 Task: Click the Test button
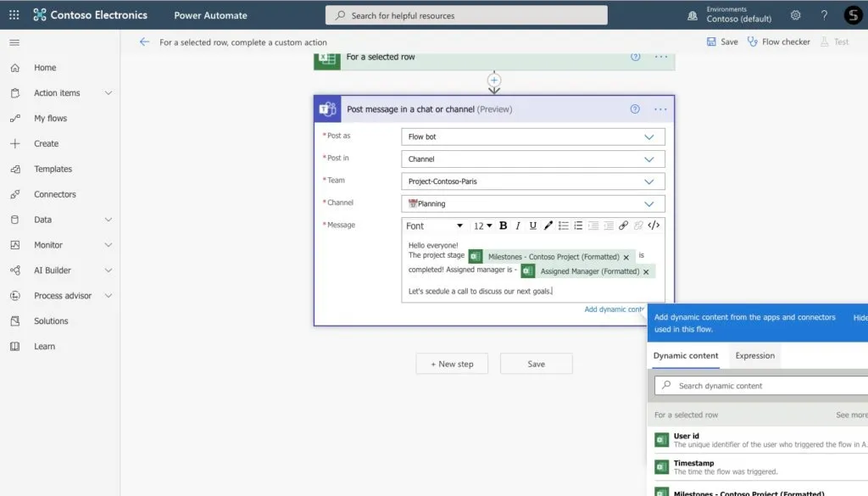click(835, 42)
